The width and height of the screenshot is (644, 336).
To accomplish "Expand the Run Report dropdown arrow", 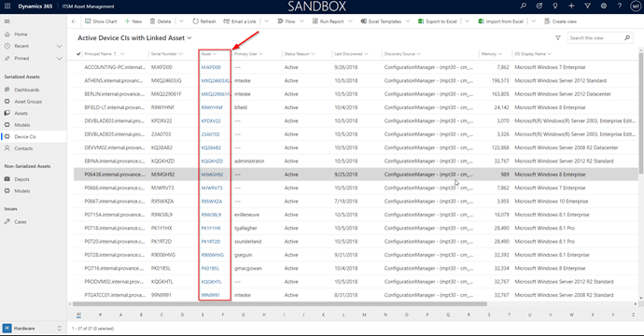I will tap(350, 21).
